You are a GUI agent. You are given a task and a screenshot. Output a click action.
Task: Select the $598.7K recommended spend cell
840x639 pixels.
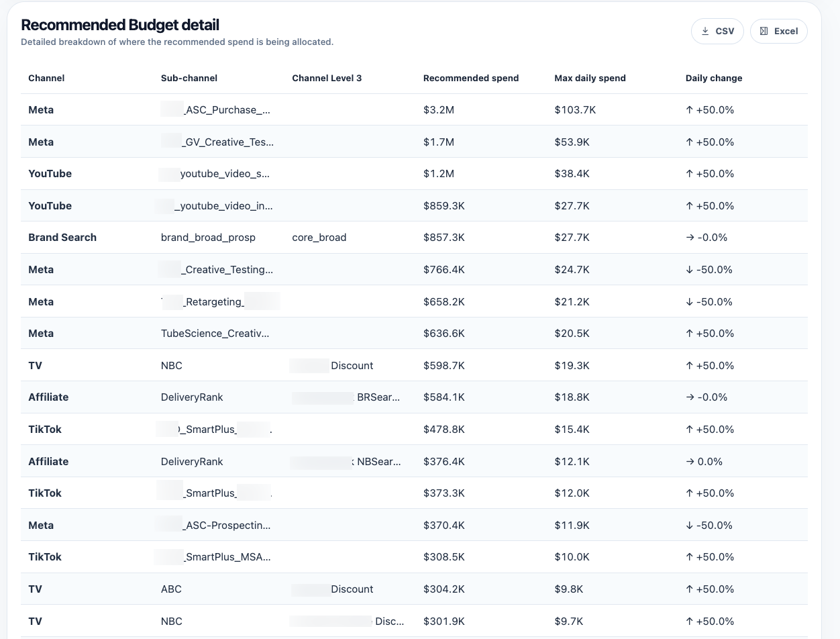(x=444, y=365)
